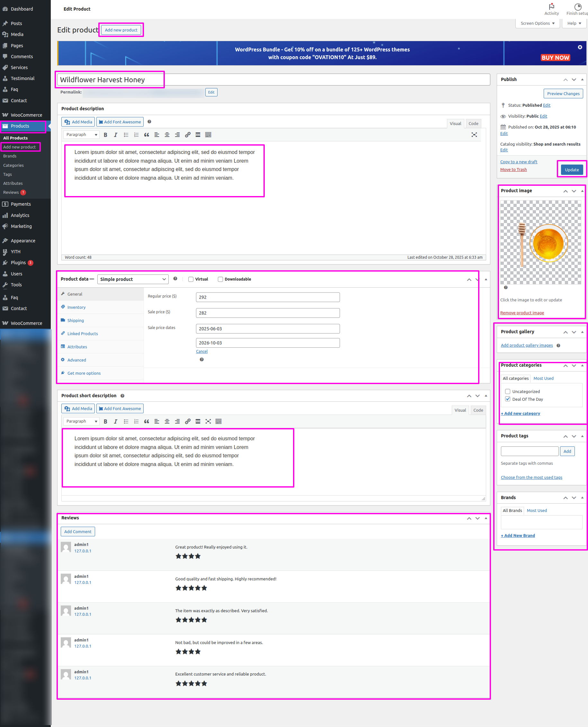The width and height of the screenshot is (588, 727).
Task: Click bulleted list icon in short description toolbar
Action: [126, 421]
